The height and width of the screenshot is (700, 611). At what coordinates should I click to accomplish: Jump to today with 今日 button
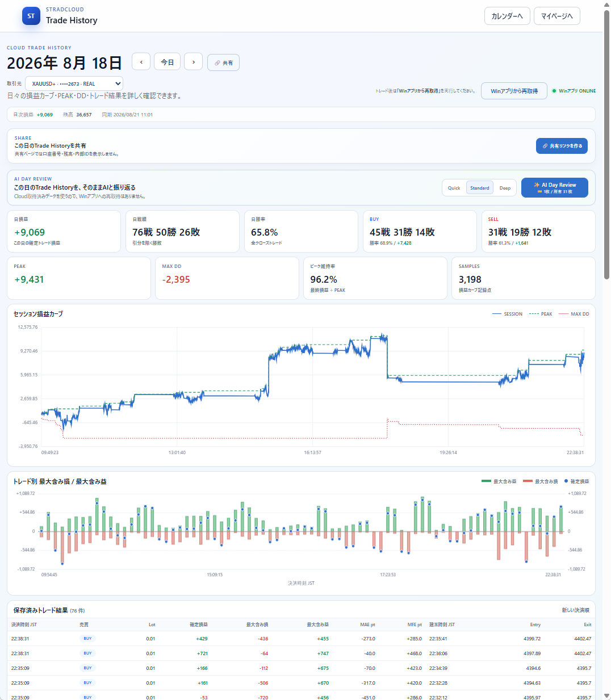coord(168,62)
